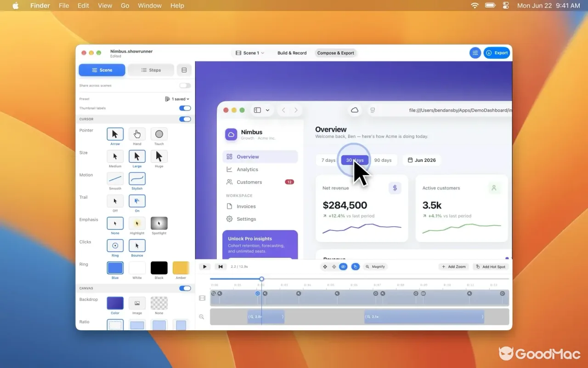The image size is (588, 368).
Task: Select the Arrow pointer style
Action: [115, 134]
